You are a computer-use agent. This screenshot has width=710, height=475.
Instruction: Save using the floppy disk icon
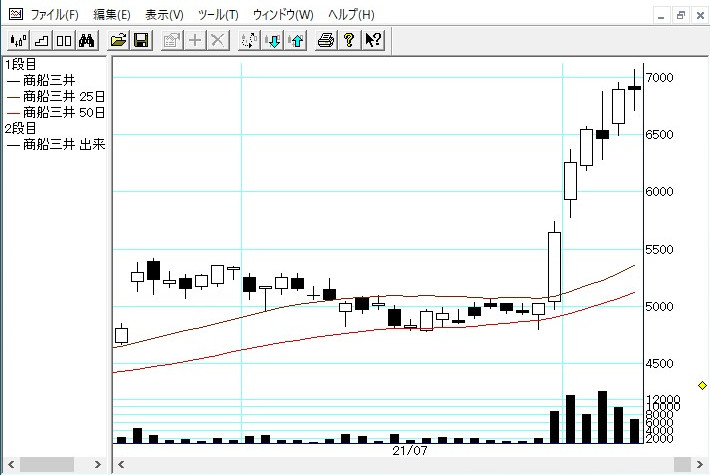point(141,40)
